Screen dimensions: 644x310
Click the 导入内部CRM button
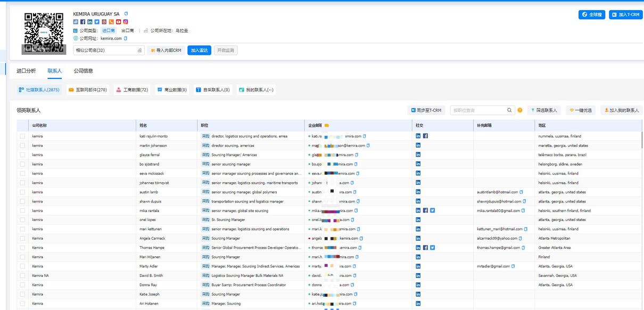pos(166,51)
